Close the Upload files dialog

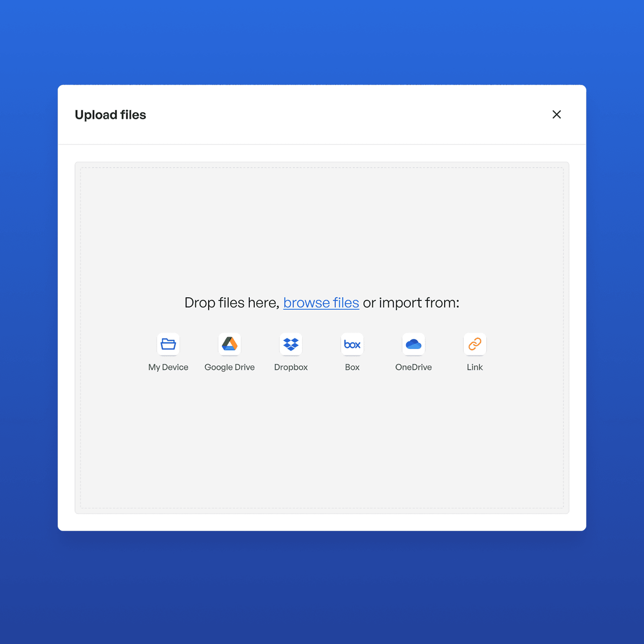click(557, 114)
